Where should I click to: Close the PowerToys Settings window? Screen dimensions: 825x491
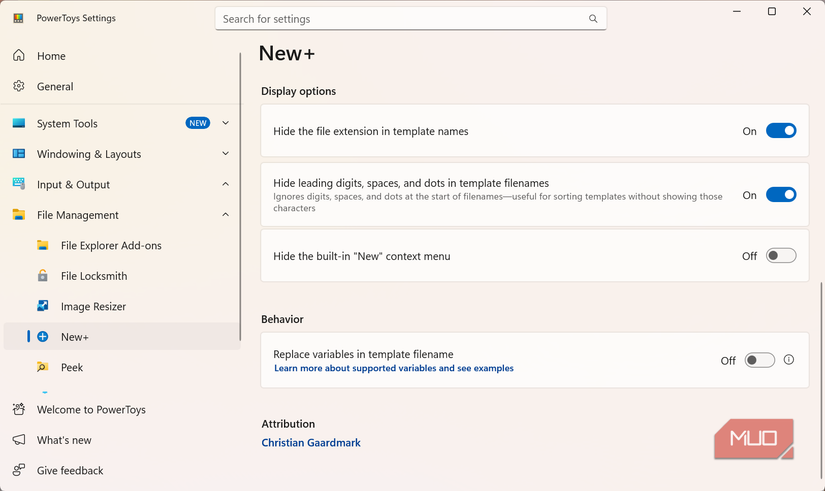[807, 11]
